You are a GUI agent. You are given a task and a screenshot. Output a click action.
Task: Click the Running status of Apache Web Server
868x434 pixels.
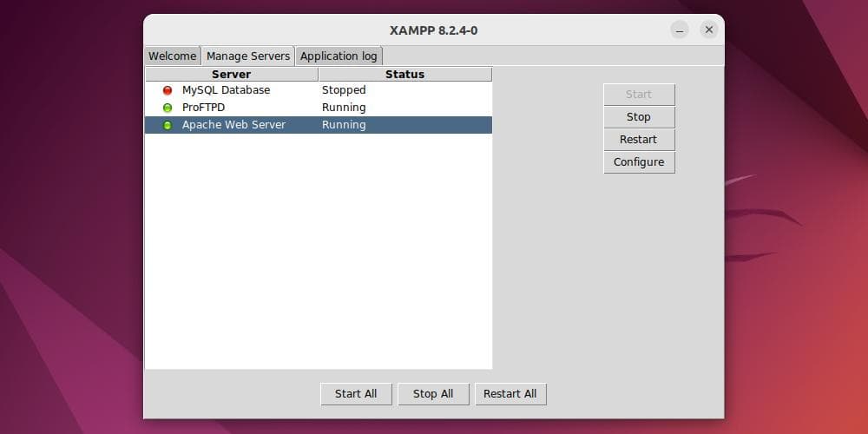(344, 124)
